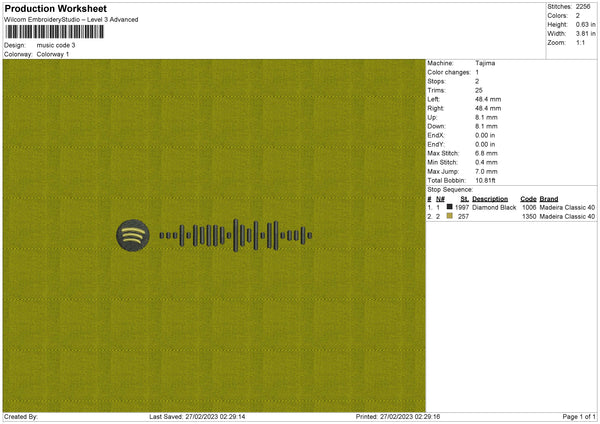Select the Diamond Black color swatch
Screen dimensions: 600x424
click(450, 207)
